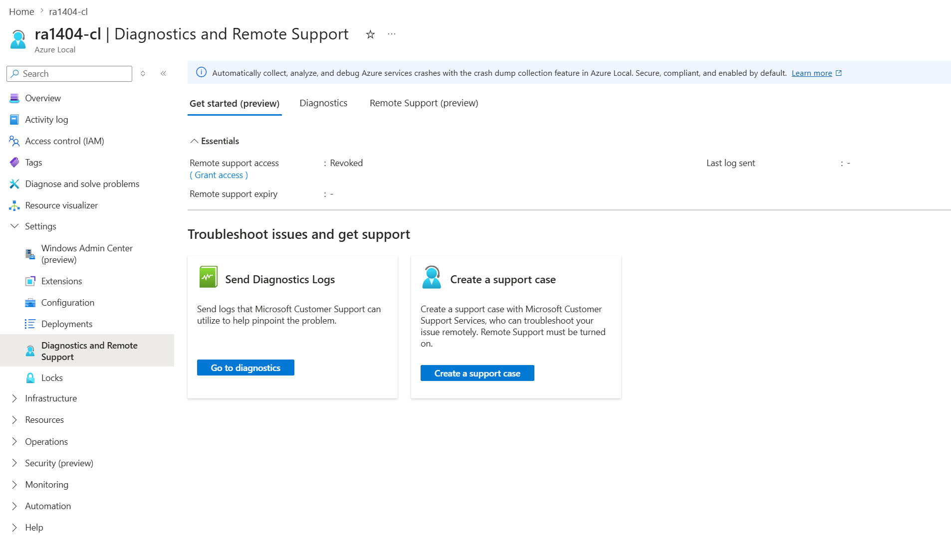The image size is (951, 560).
Task: Click the Grant access link
Action: tap(219, 175)
